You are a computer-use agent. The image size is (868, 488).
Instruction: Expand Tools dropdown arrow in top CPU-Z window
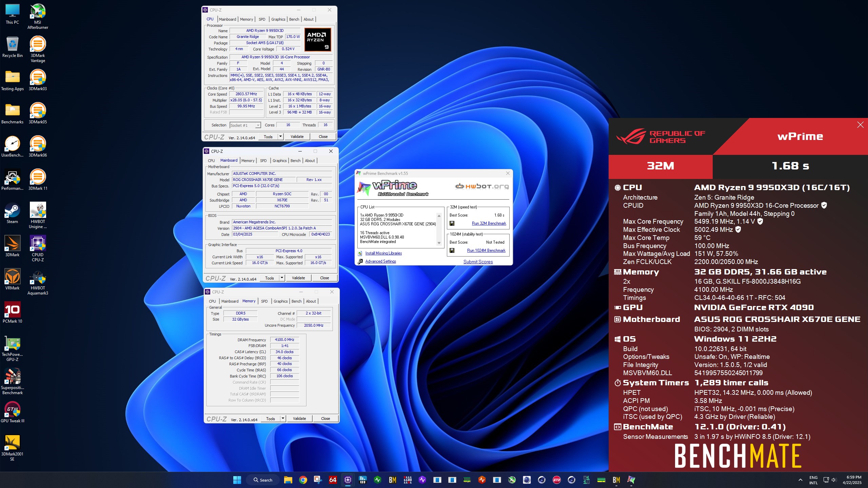coord(280,137)
